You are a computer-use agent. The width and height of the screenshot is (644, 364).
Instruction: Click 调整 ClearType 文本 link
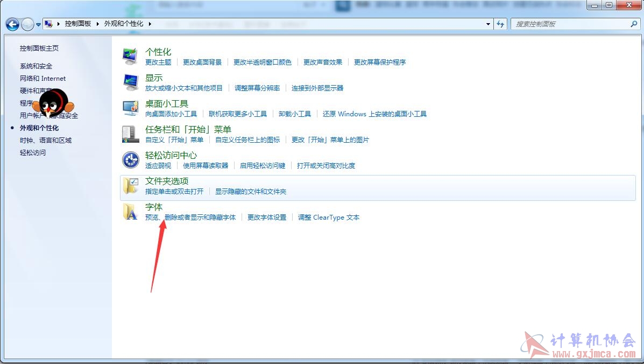tap(329, 218)
